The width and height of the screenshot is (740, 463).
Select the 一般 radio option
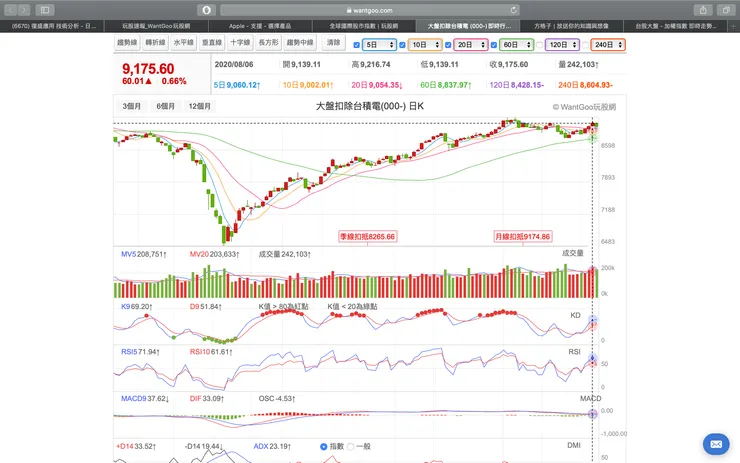[x=350, y=446]
